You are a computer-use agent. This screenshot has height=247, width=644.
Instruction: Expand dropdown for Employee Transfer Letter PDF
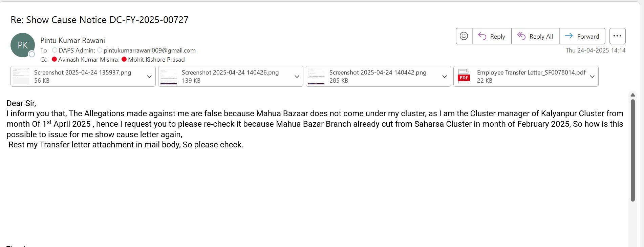[592, 77]
